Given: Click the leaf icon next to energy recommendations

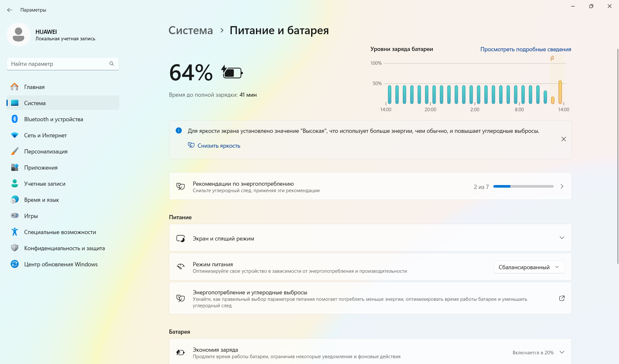Looking at the screenshot, I should point(181,186).
